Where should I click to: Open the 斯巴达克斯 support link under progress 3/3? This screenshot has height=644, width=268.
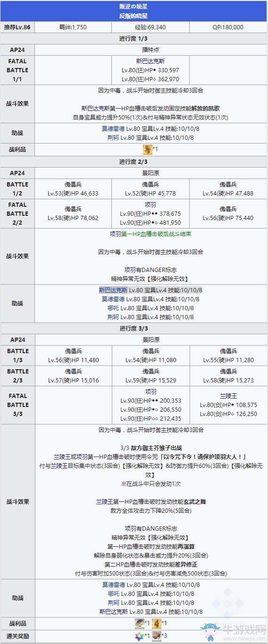tap(113, 612)
